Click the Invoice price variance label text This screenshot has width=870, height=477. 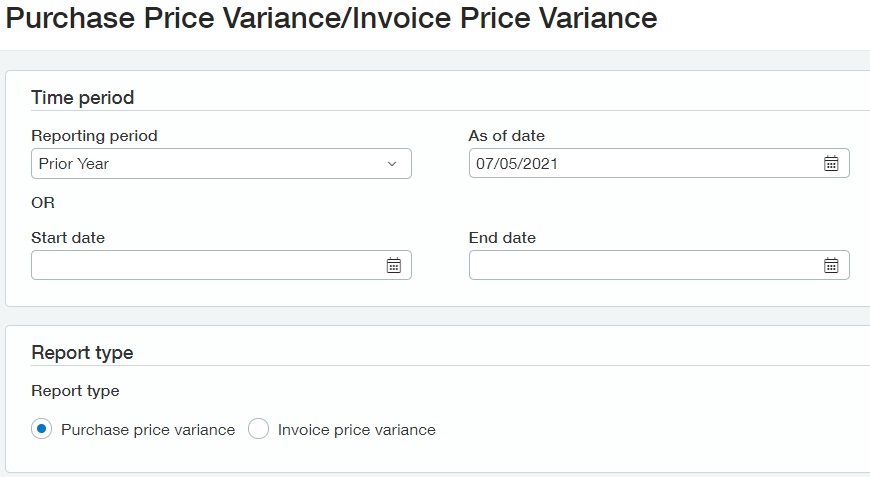pyautogui.click(x=357, y=430)
